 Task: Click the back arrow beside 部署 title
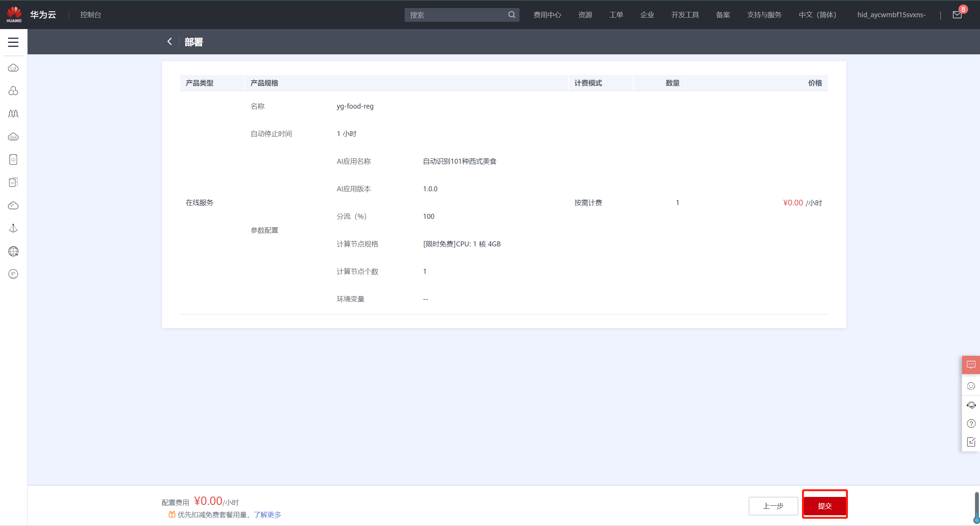tap(170, 41)
